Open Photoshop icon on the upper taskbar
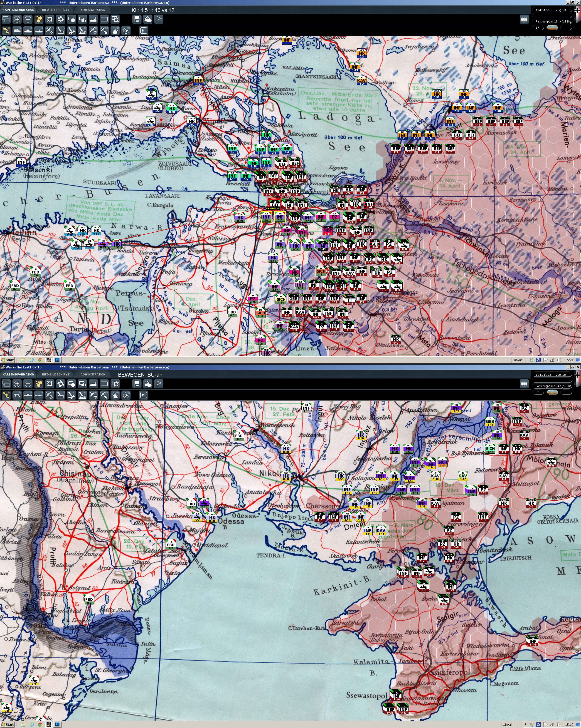The height and width of the screenshot is (728, 581). pyautogui.click(x=57, y=360)
